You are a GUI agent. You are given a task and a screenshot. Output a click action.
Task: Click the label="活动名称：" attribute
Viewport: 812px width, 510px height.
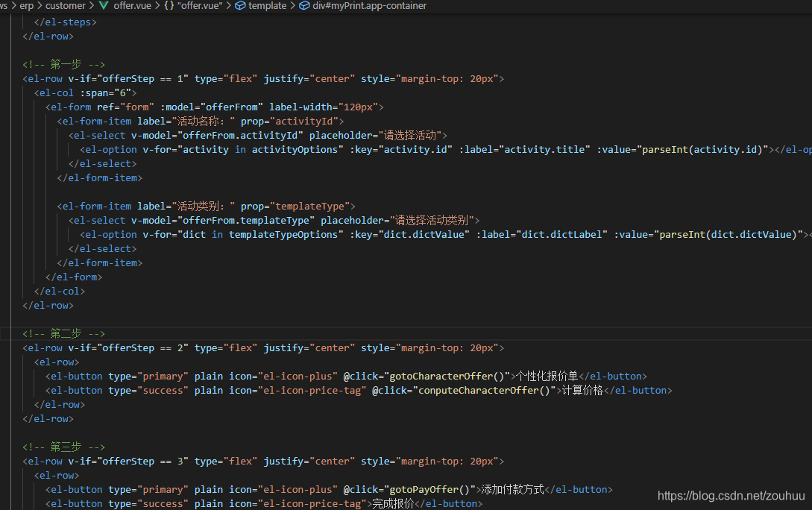click(x=186, y=121)
